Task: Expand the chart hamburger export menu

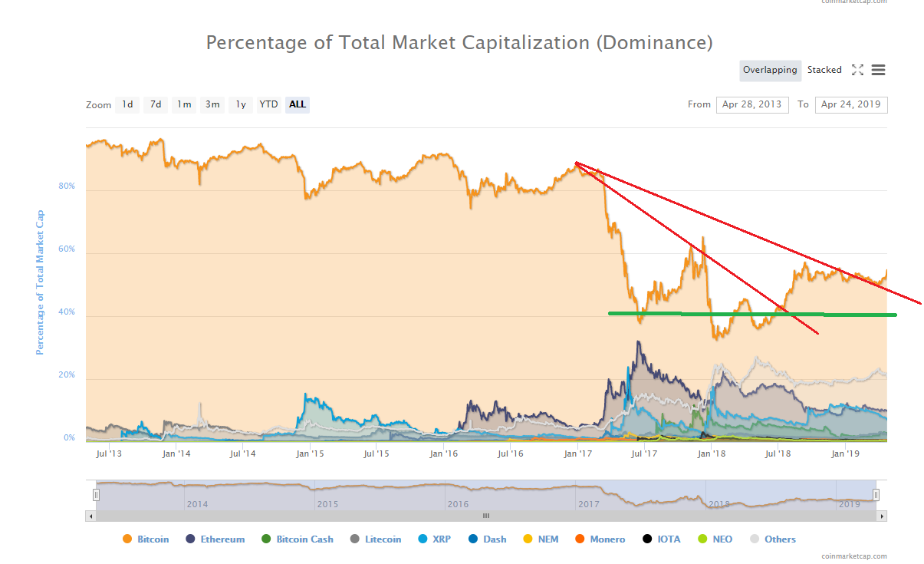Action: click(x=877, y=70)
